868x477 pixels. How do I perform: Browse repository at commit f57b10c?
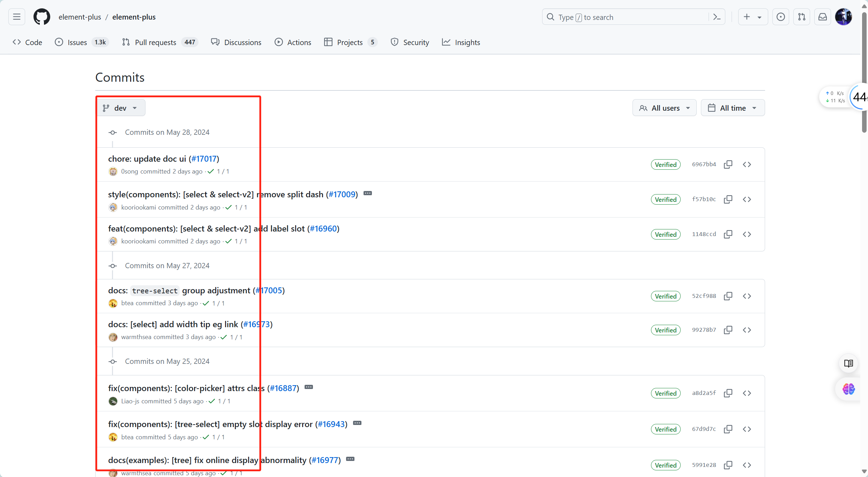[747, 199]
